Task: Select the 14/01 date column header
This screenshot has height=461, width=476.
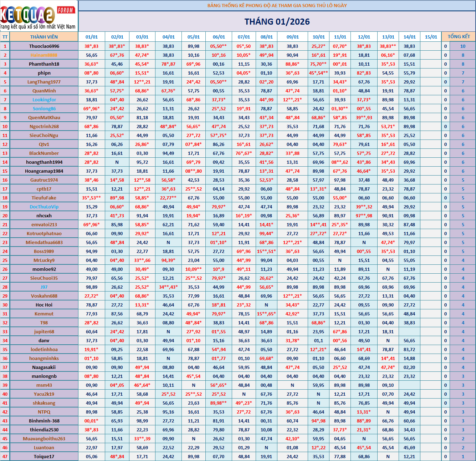Action: click(x=409, y=37)
